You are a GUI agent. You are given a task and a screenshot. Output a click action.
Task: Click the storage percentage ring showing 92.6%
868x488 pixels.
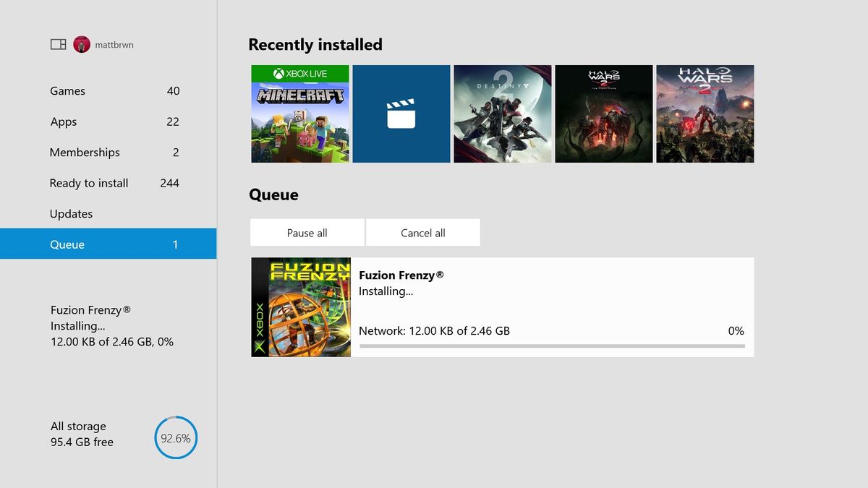coord(175,437)
